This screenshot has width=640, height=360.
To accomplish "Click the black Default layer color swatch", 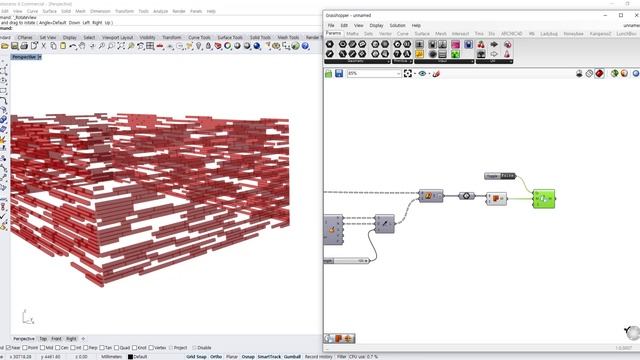I will click(x=130, y=357).
